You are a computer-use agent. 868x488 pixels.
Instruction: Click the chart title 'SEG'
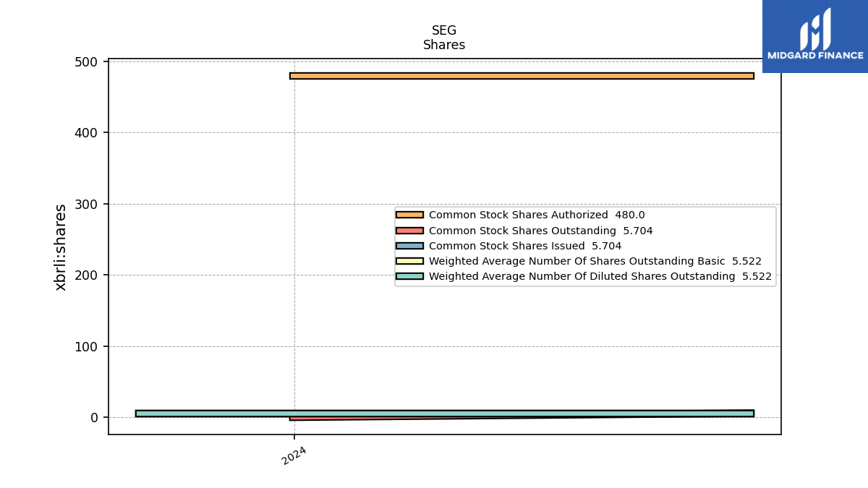(444, 30)
